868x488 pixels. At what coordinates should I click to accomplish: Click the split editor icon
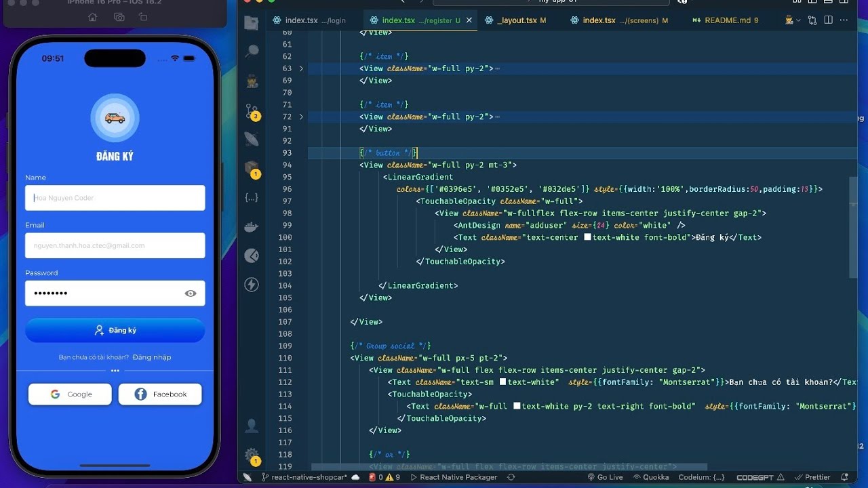[x=829, y=20]
